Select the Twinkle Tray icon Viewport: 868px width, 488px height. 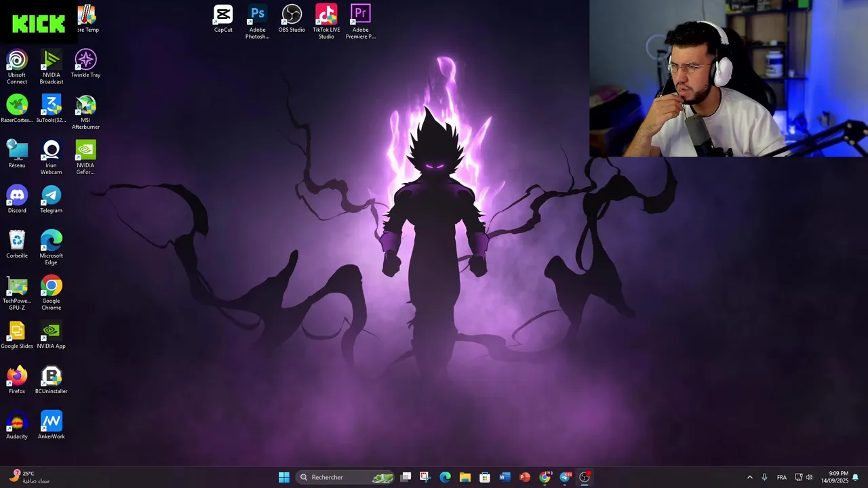pyautogui.click(x=85, y=63)
